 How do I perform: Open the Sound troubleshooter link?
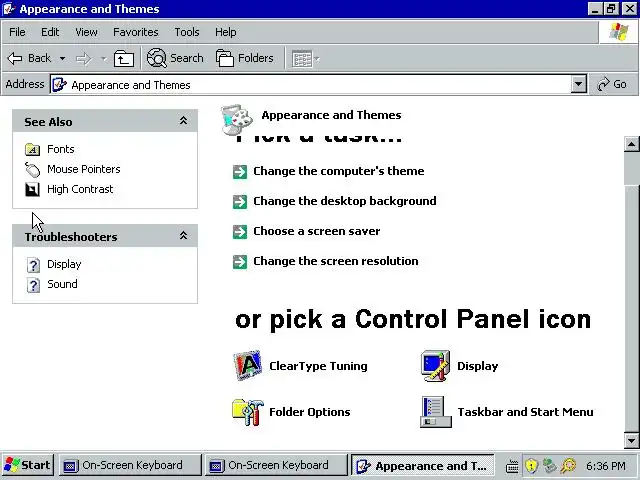click(62, 284)
